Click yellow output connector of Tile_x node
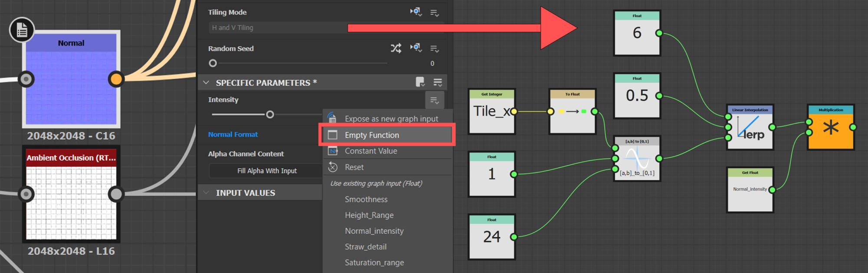The width and height of the screenshot is (868, 273). point(514,111)
